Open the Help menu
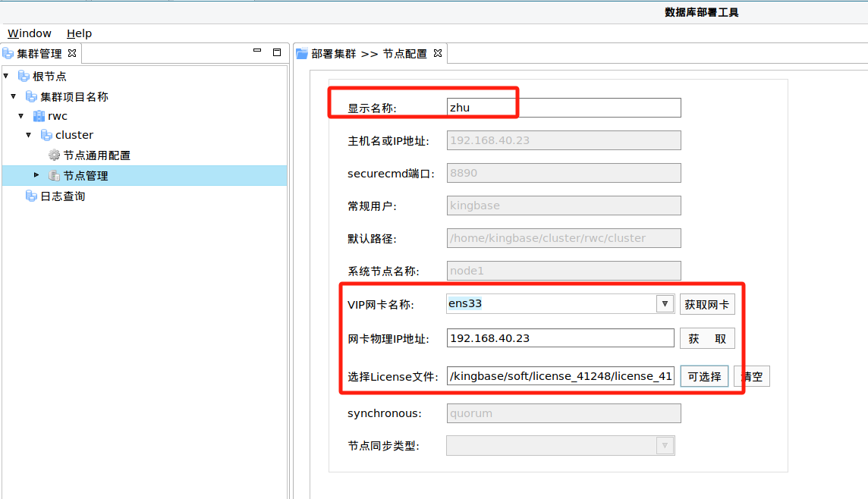The height and width of the screenshot is (499, 868). coord(79,33)
